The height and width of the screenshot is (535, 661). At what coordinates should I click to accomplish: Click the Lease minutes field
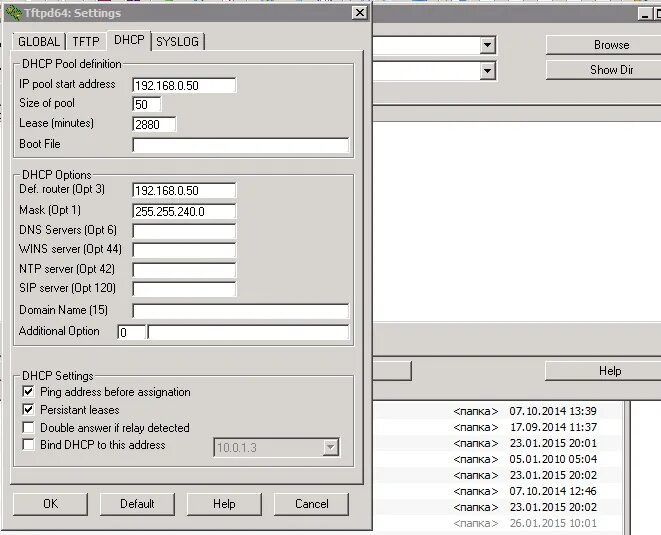[x=154, y=124]
